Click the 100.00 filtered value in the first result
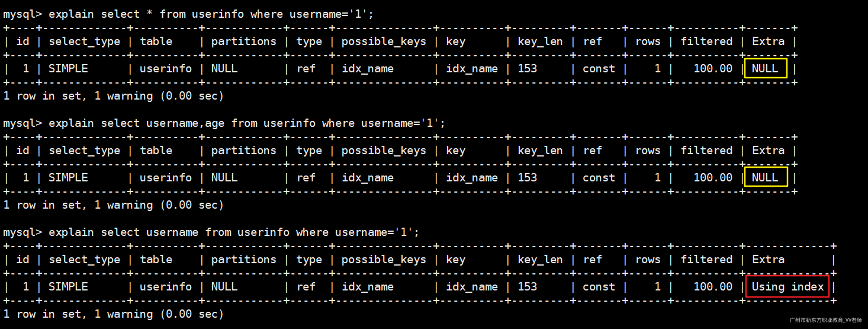The image size is (868, 329). pyautogui.click(x=713, y=68)
